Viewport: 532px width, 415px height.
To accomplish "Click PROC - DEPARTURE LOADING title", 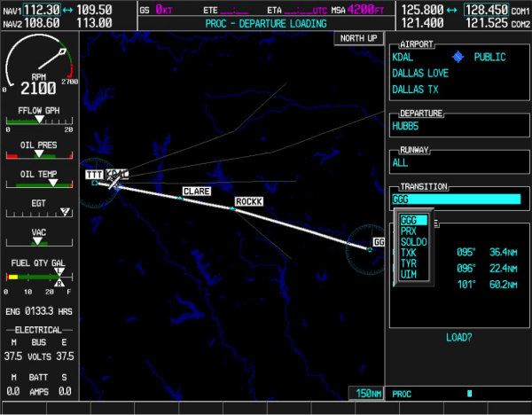I will tap(266, 24).
